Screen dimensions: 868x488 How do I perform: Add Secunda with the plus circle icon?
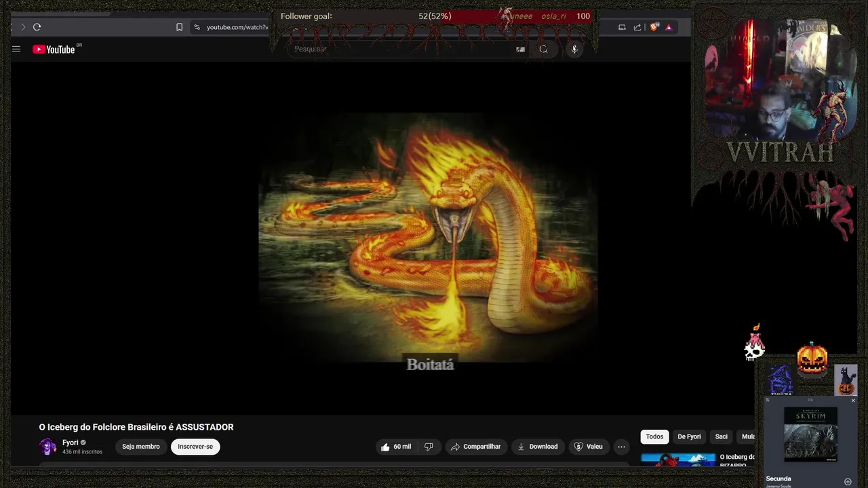pyautogui.click(x=848, y=481)
